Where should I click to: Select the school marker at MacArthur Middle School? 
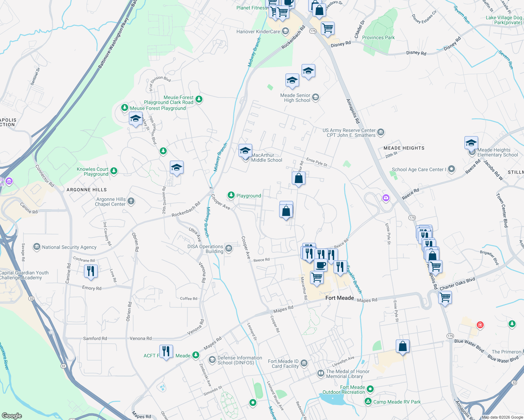click(x=245, y=151)
